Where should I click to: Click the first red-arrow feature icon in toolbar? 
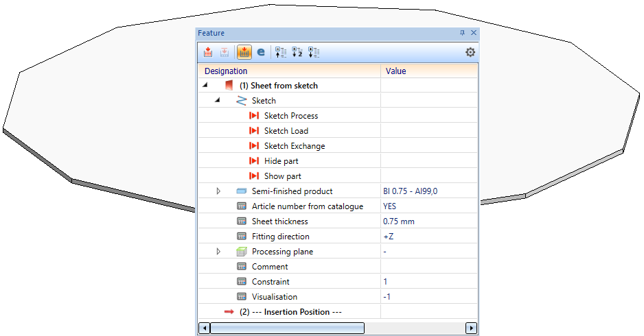[208, 52]
